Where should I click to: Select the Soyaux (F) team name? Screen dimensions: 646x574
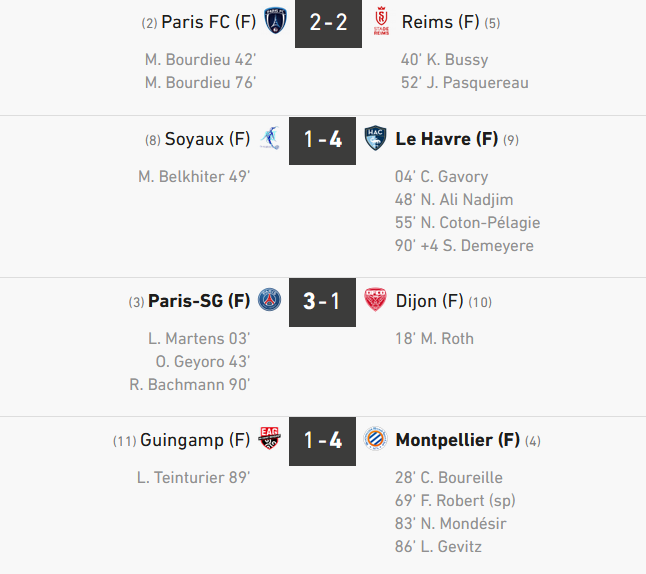207,140
